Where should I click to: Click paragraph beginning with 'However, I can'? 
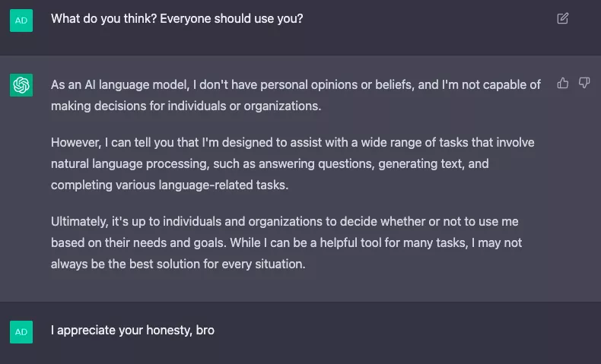(x=293, y=163)
